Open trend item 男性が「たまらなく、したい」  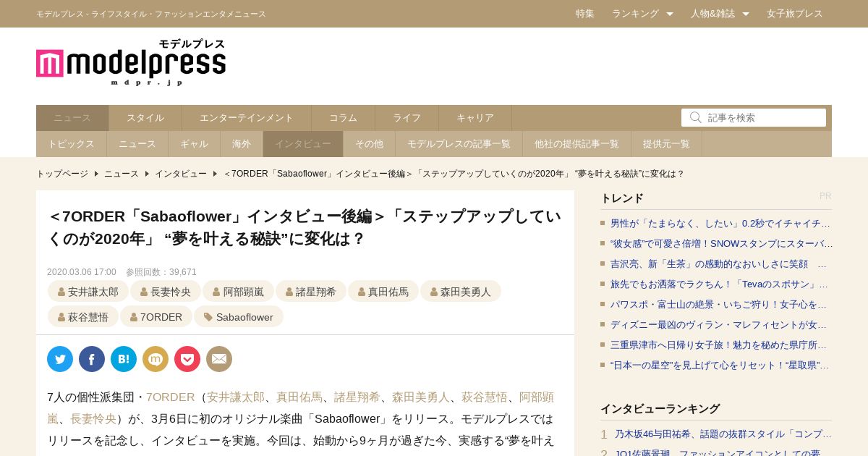point(720,224)
